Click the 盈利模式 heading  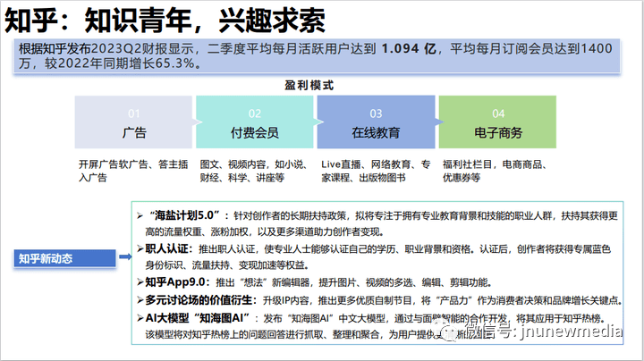[309, 85]
